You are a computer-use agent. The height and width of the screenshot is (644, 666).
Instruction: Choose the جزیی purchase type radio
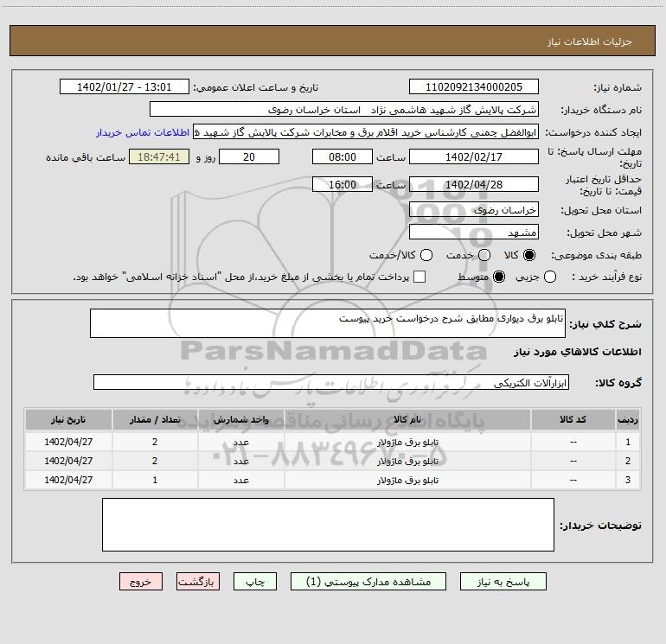click(549, 277)
